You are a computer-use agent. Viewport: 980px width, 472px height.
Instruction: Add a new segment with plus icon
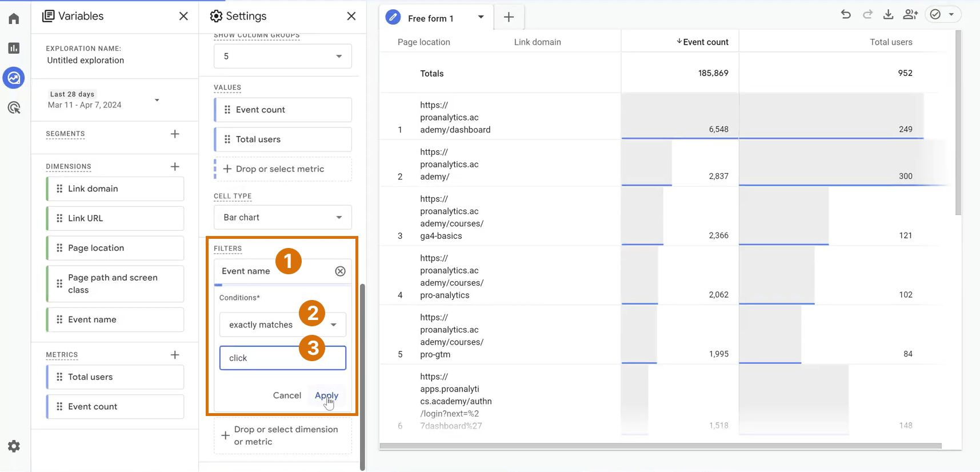click(x=175, y=134)
